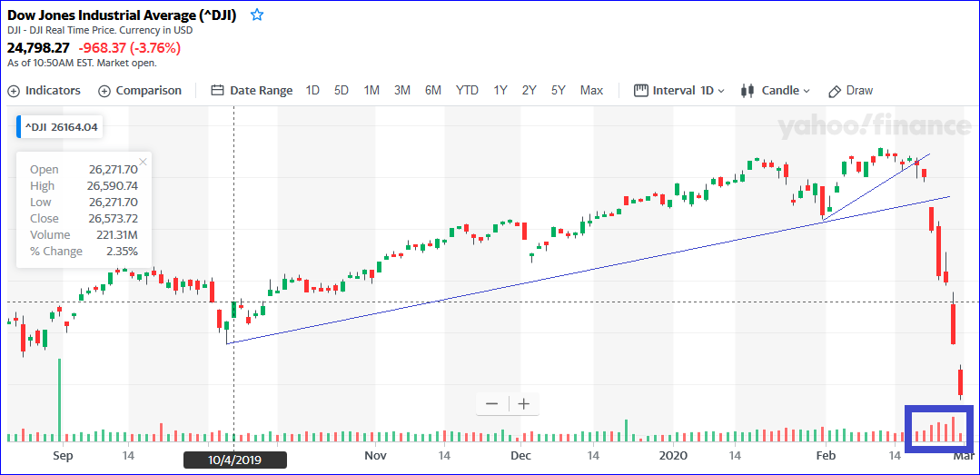Select the 1D time range
980x475 pixels.
(312, 91)
